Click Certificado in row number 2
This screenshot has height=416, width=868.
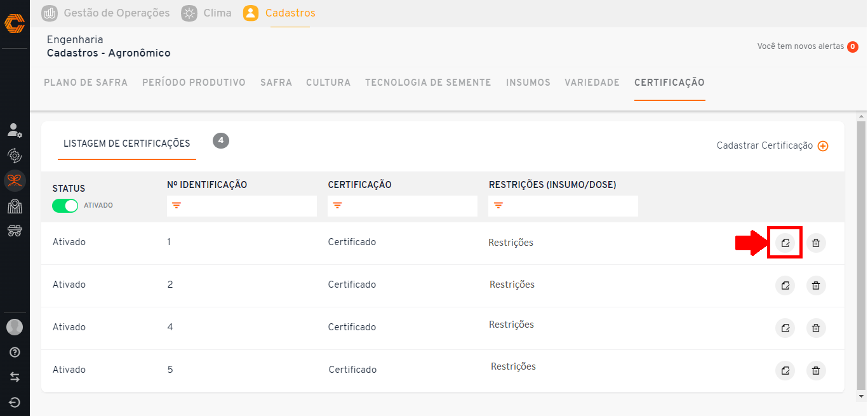(x=352, y=285)
